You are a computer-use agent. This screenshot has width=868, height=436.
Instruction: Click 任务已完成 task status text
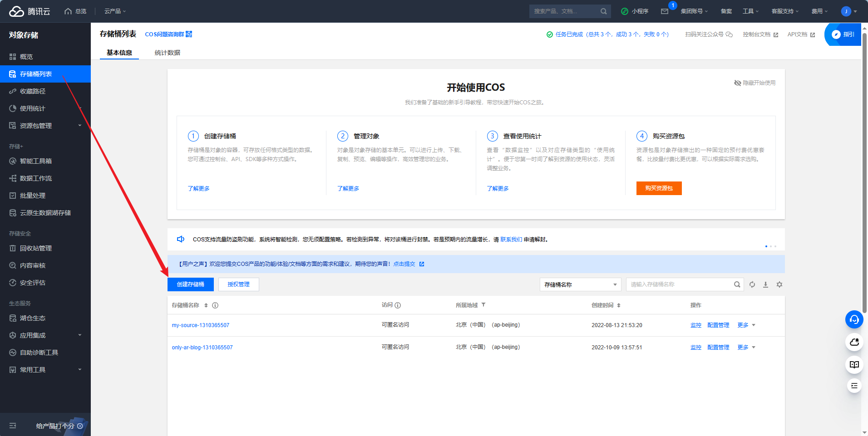pos(607,34)
